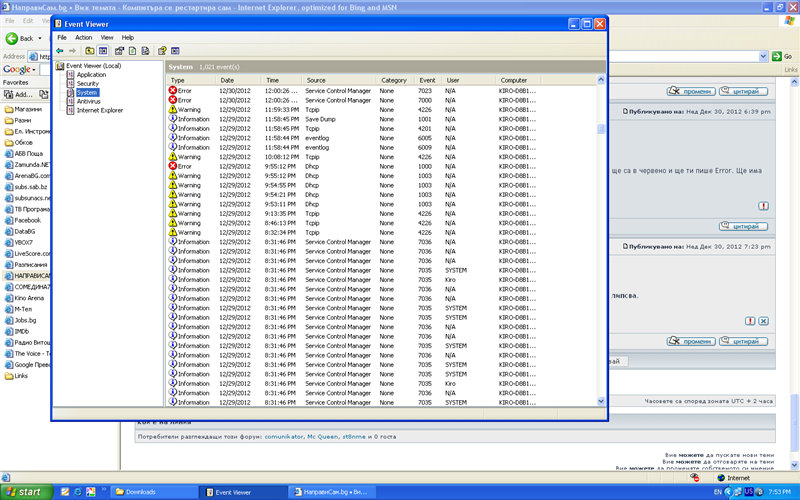Sort events by the Computer column header
The height and width of the screenshot is (500, 800).
(x=517, y=80)
